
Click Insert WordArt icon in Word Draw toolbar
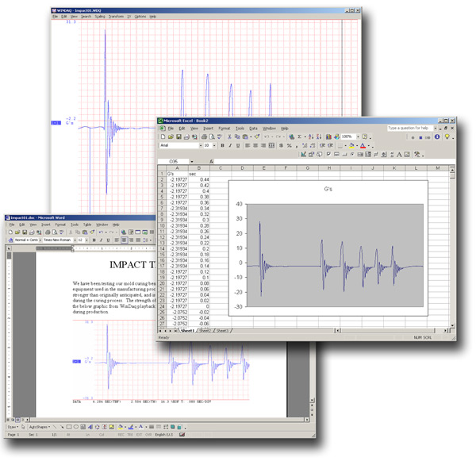pyautogui.click(x=90, y=427)
